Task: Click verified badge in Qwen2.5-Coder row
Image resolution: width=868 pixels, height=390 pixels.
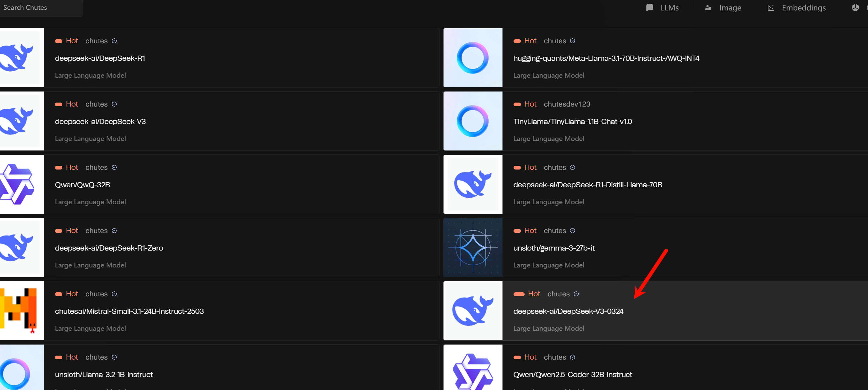Action: tap(573, 357)
